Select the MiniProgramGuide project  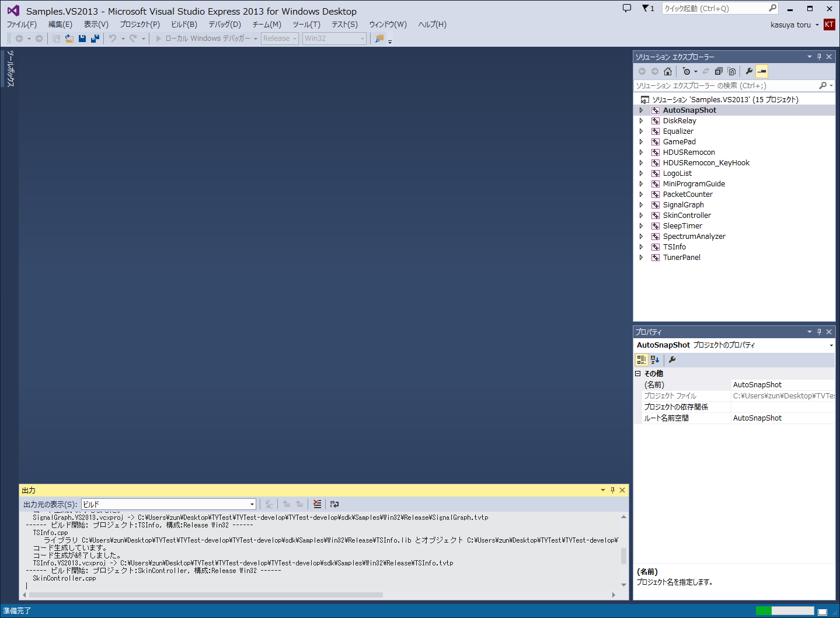pyautogui.click(x=693, y=184)
